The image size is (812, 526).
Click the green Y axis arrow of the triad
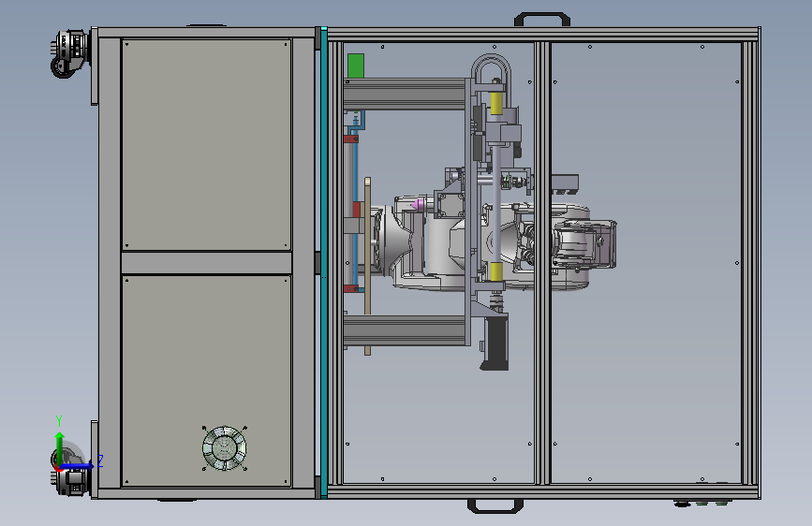pos(60,447)
